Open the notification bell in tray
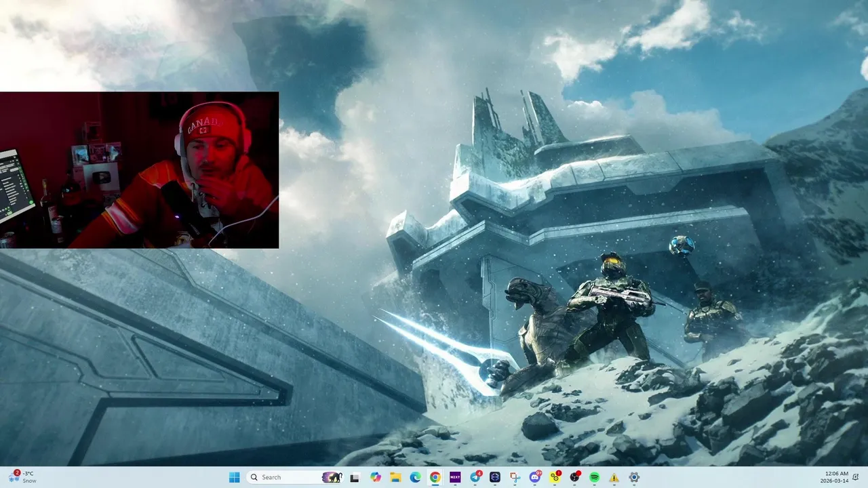Viewport: 868px width, 488px height. pyautogui.click(x=856, y=477)
